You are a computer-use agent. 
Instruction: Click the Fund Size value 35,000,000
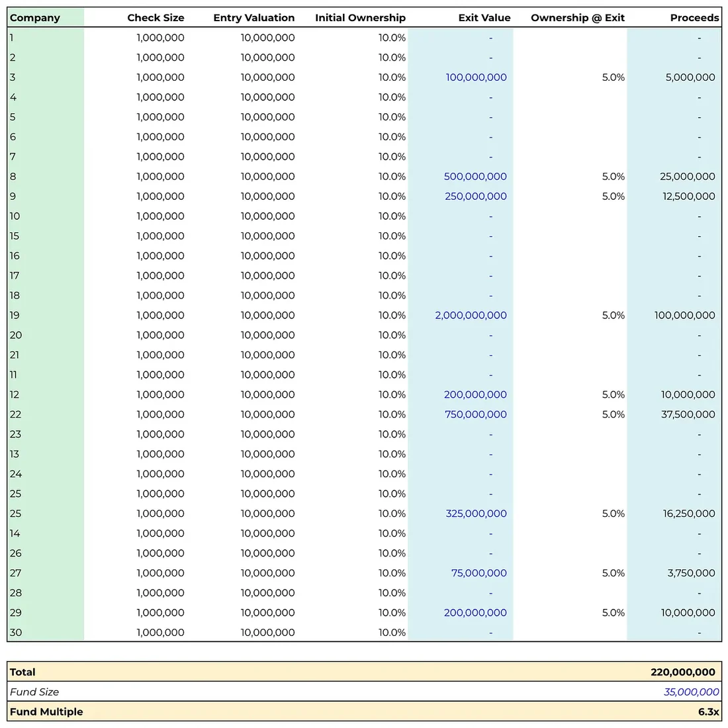pos(691,692)
